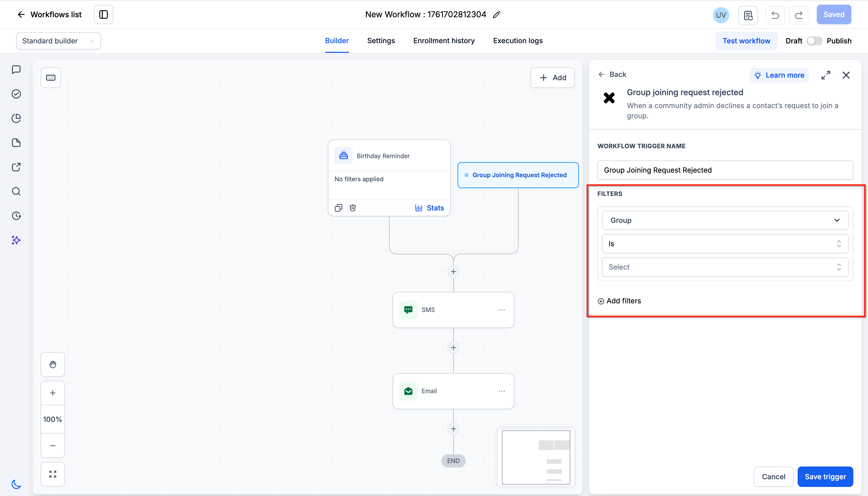Add a step above the SMS action
Image resolution: width=868 pixels, height=496 pixels.
pyautogui.click(x=453, y=272)
